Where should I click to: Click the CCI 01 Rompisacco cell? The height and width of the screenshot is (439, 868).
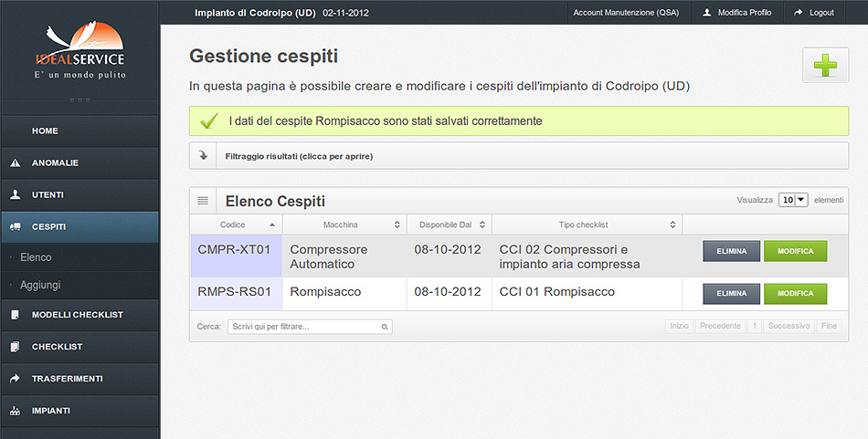pos(587,294)
